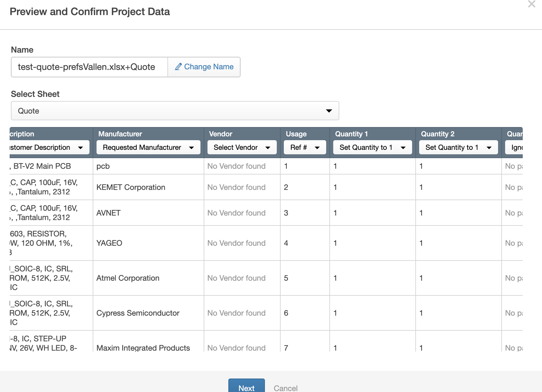Click the pcb manufacturer cell
542x392 pixels.
pyautogui.click(x=103, y=166)
